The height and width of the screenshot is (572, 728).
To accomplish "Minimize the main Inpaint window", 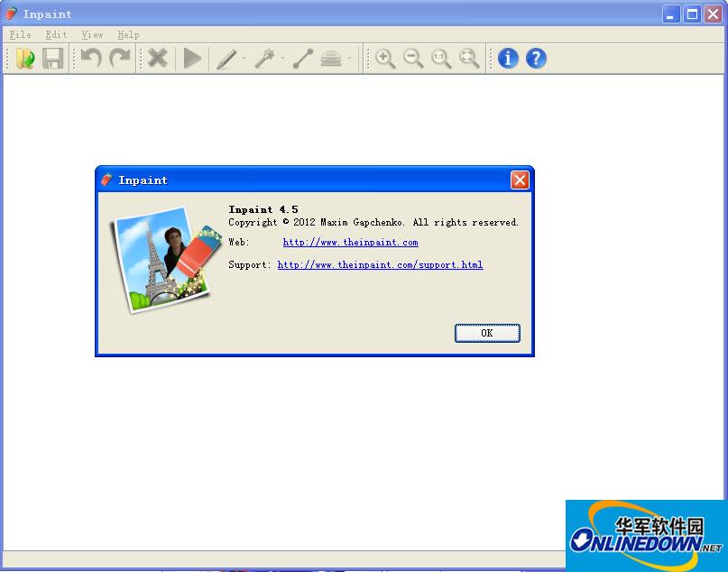I will point(670,14).
